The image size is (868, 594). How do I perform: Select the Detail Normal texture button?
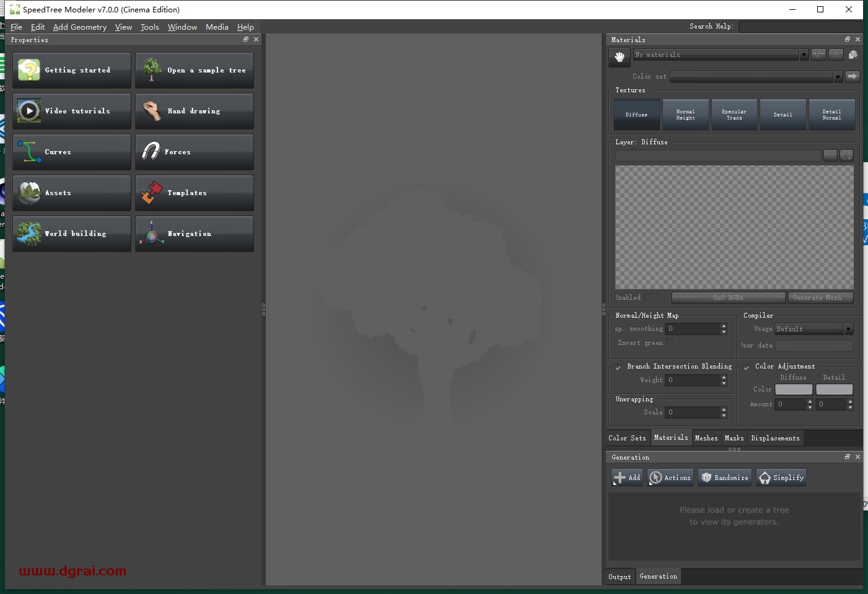tap(831, 115)
